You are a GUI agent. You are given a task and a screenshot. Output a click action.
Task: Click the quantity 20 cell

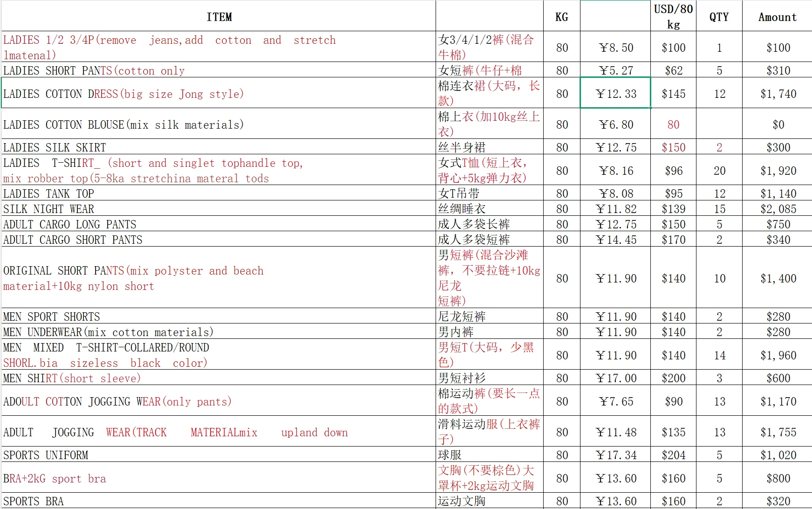coord(719,170)
